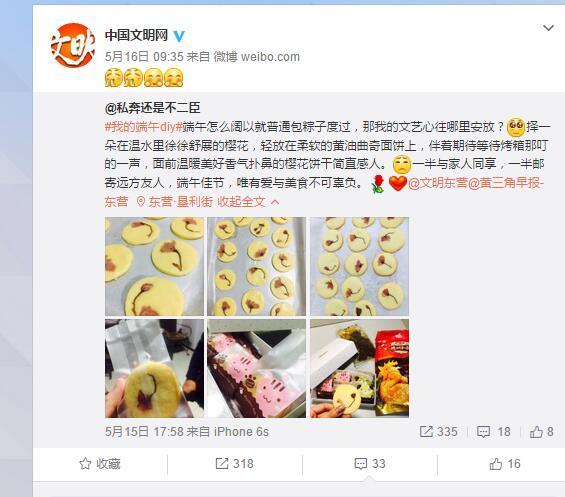Open the 33 comments section
This screenshot has width=565, height=497.
[x=370, y=464]
